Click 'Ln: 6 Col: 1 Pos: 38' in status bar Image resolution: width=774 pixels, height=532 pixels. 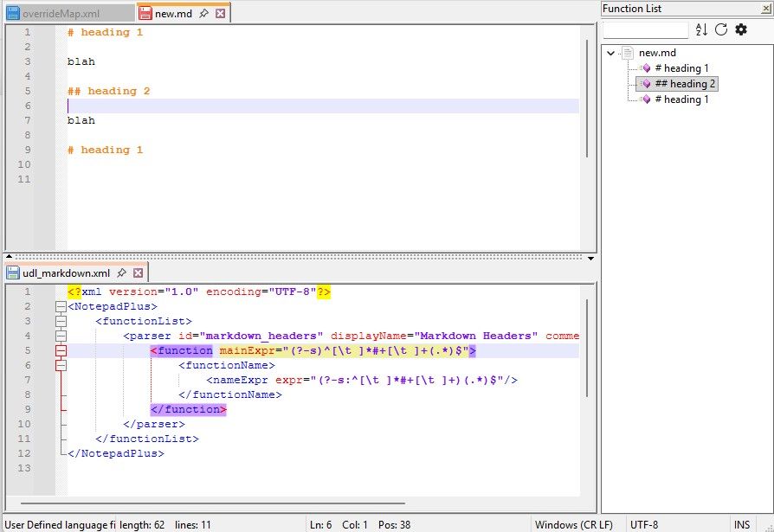coord(360,525)
